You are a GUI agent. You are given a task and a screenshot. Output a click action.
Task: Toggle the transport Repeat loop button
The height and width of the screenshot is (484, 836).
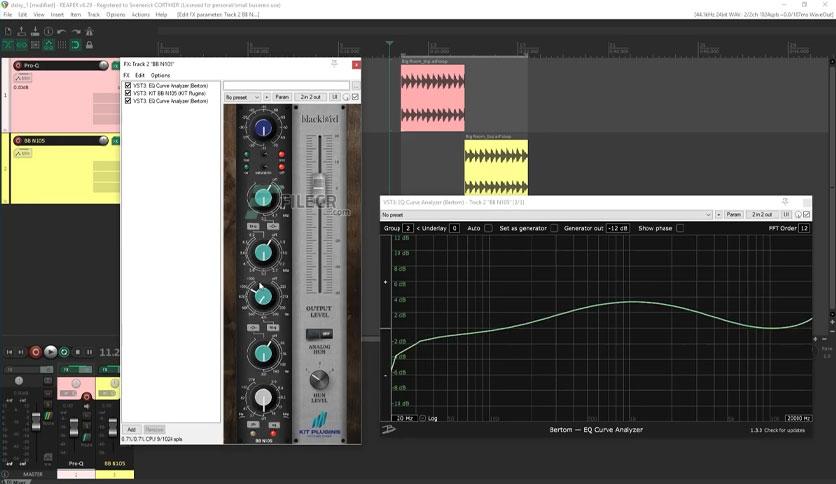click(x=64, y=352)
